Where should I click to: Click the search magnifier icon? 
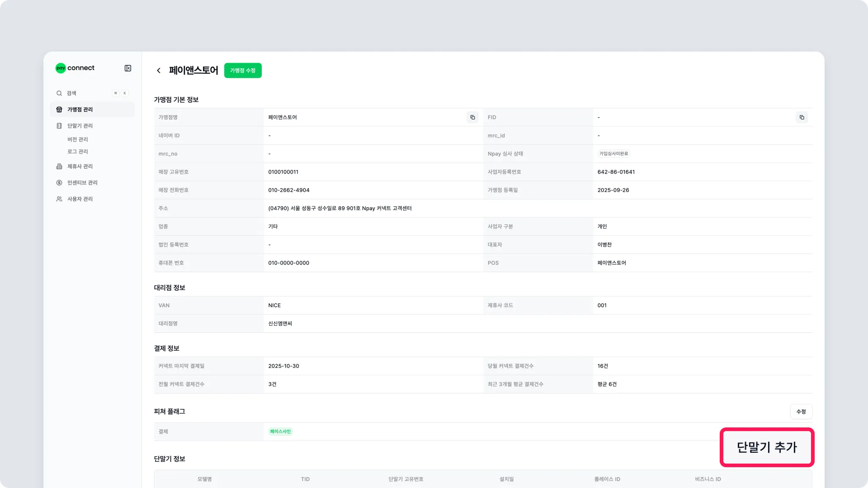59,93
